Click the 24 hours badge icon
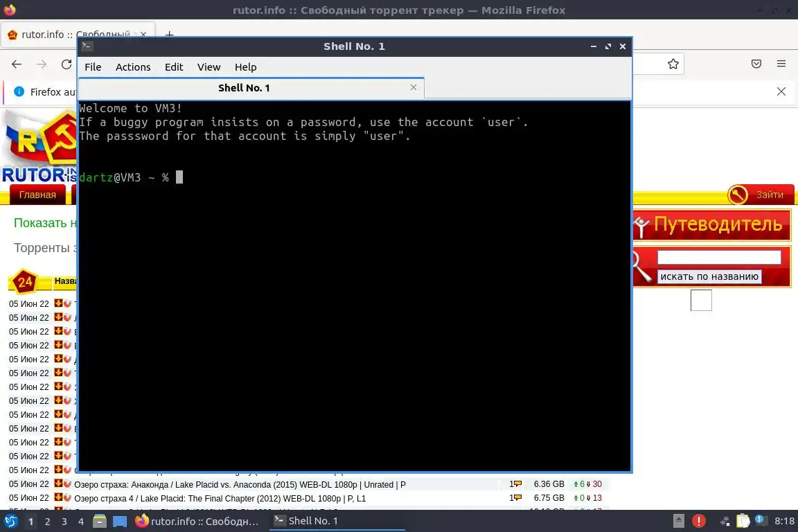Viewport: 798px width, 532px height. [24, 282]
